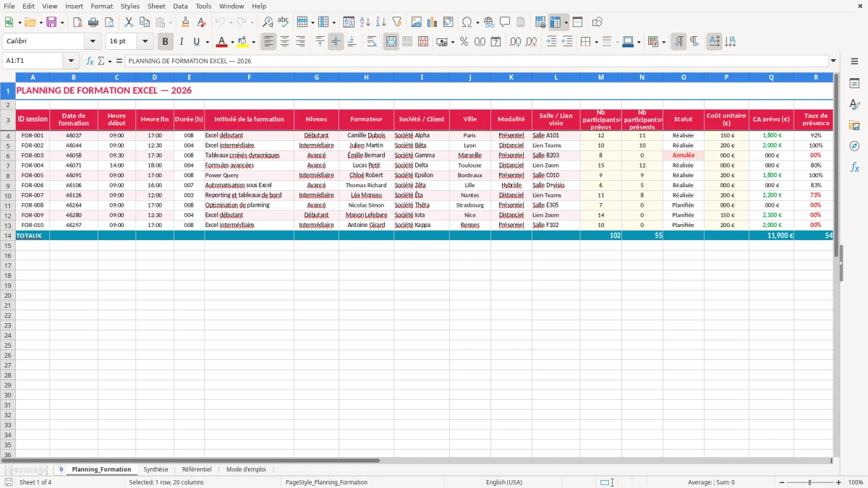Click the Export as PDF icon
Screen dimensions: 868x488
point(77,22)
